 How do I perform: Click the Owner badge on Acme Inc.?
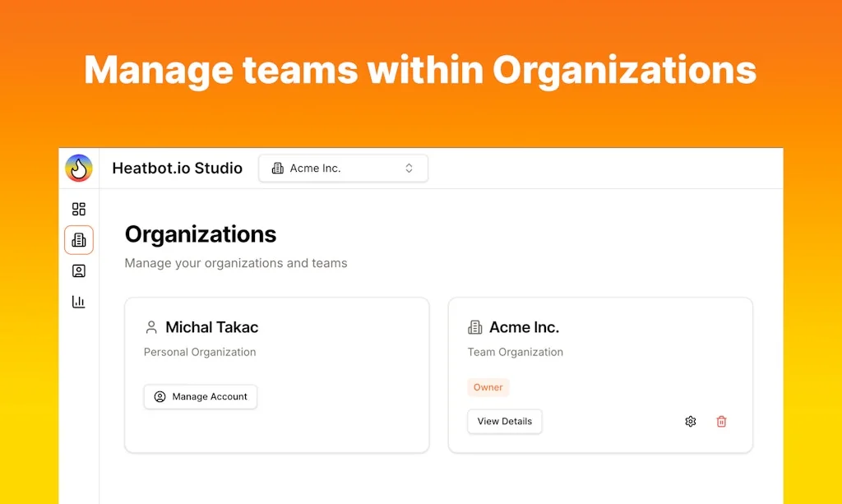pos(488,387)
